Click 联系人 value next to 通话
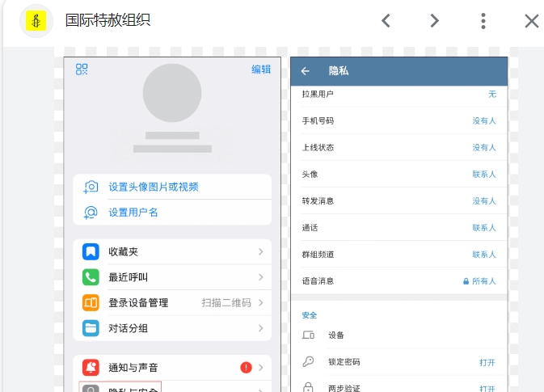This screenshot has height=392, width=544. (484, 228)
